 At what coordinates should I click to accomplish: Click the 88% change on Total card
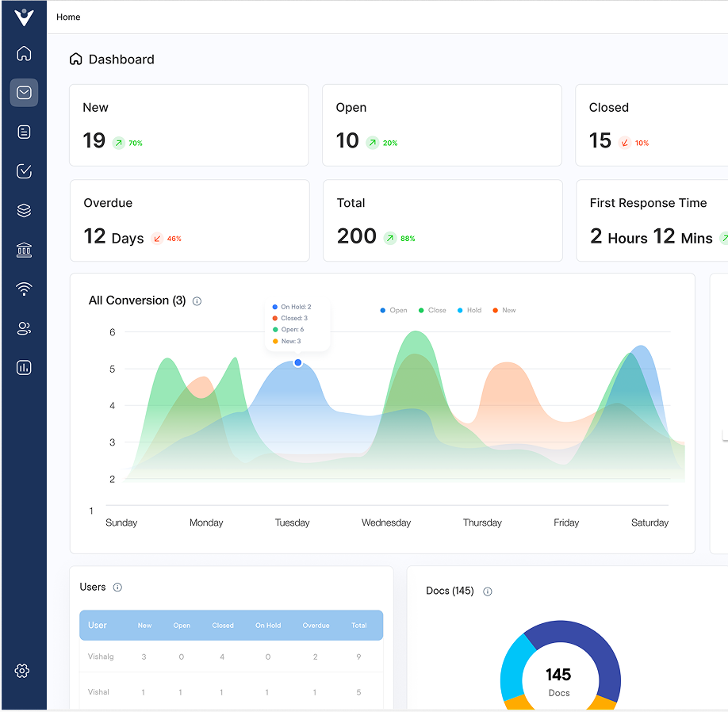[x=408, y=239]
